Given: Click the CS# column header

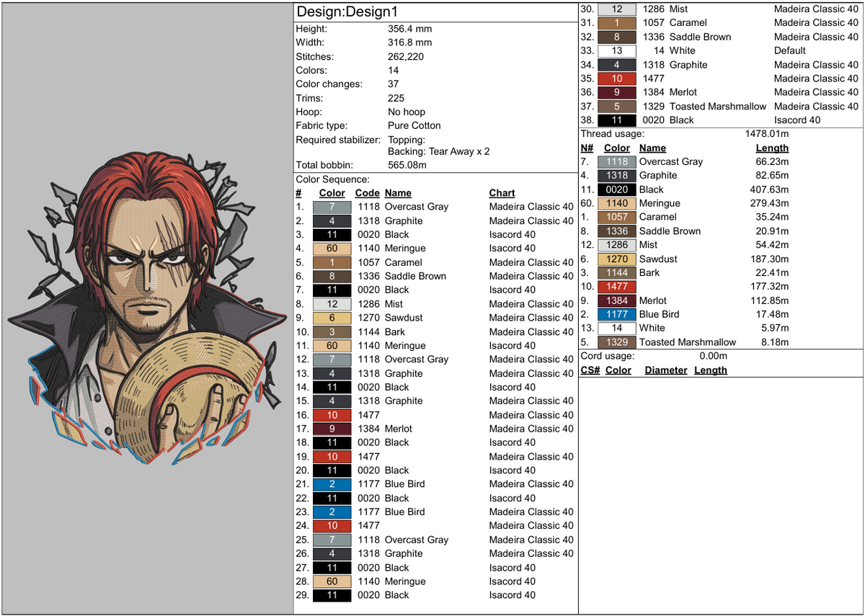Looking at the screenshot, I should click(x=590, y=370).
